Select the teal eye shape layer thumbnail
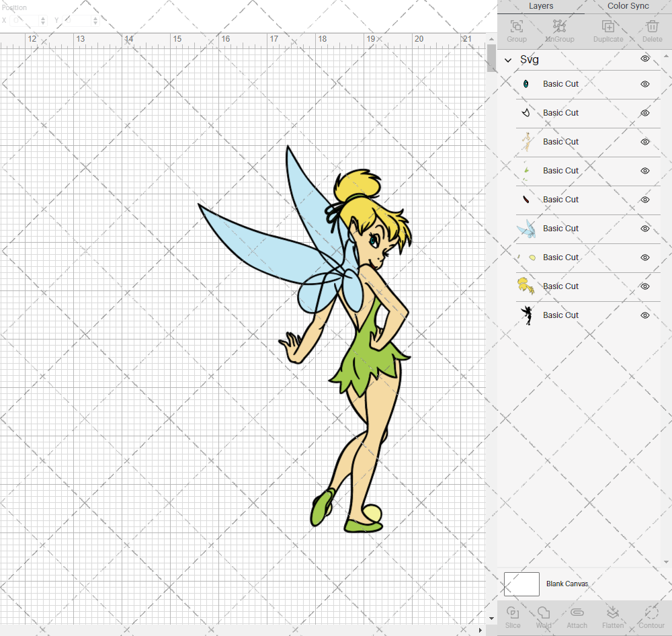The width and height of the screenshot is (672, 636). (x=526, y=84)
